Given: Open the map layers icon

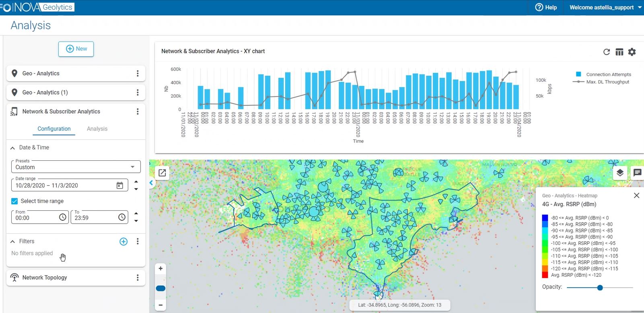Looking at the screenshot, I should (620, 173).
